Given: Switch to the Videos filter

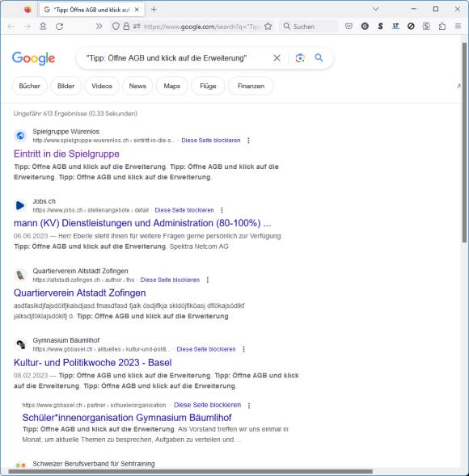Looking at the screenshot, I should (x=102, y=86).
